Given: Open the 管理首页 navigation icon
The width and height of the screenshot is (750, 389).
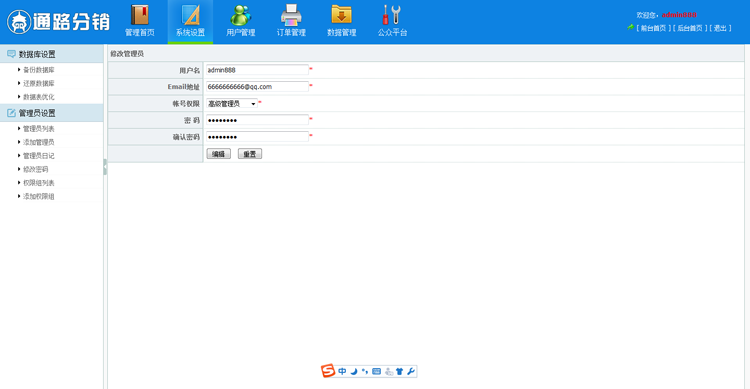Looking at the screenshot, I should tap(140, 21).
